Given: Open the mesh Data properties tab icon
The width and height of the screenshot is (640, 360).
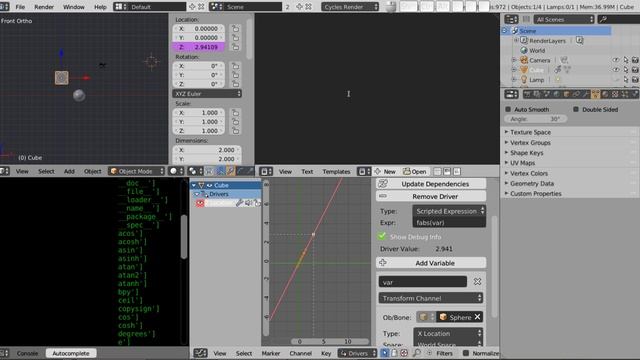Looking at the screenshot, I should [596, 95].
